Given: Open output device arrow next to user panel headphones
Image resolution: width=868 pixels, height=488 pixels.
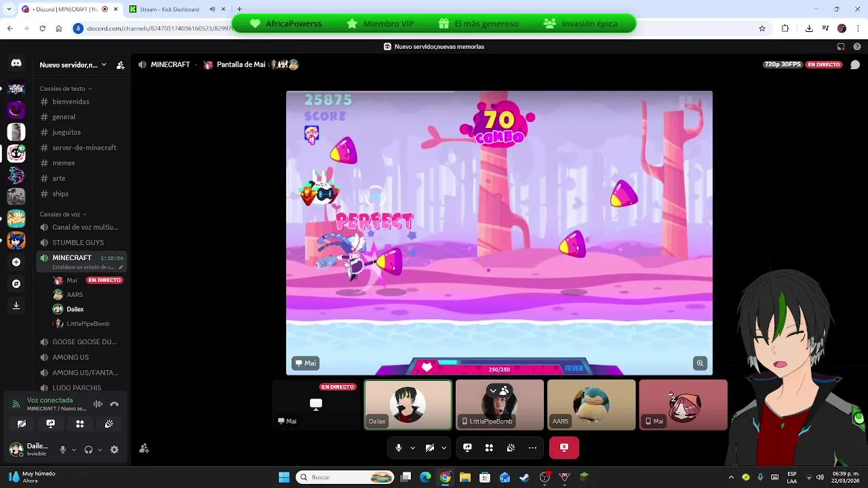Looking at the screenshot, I should click(x=100, y=449).
